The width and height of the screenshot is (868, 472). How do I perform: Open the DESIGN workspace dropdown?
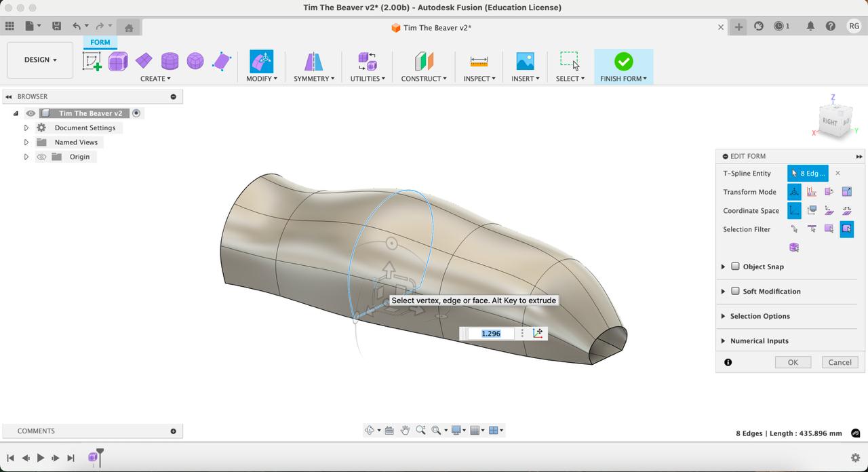click(40, 60)
